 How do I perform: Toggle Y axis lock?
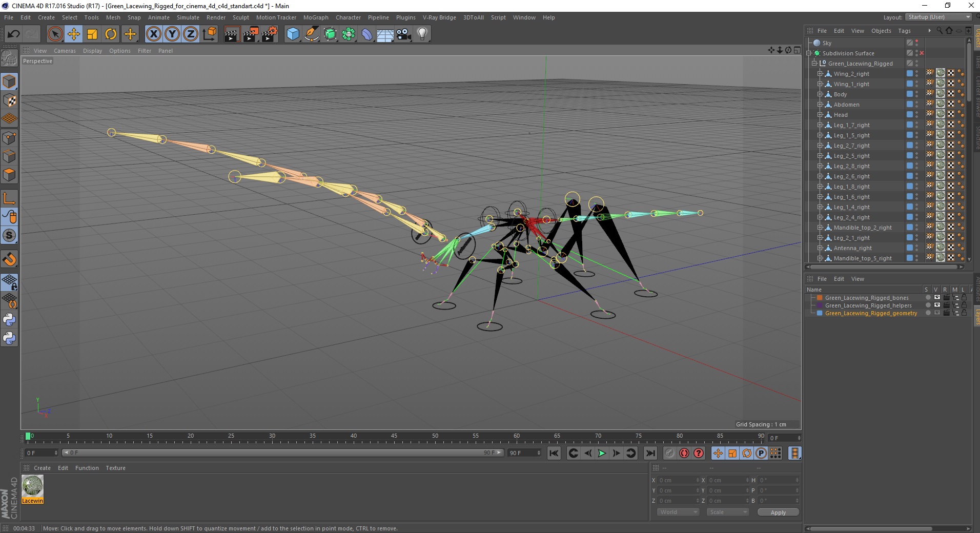(x=172, y=34)
